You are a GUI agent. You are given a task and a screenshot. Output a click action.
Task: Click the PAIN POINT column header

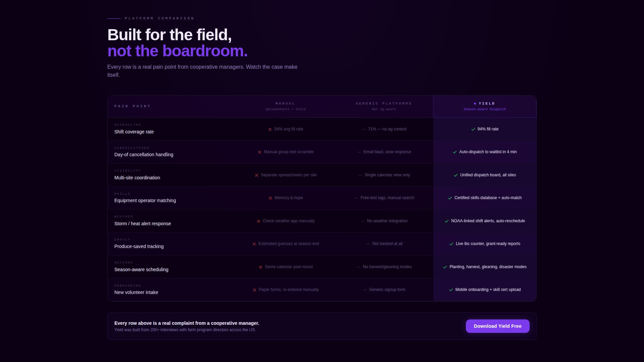tap(132, 106)
